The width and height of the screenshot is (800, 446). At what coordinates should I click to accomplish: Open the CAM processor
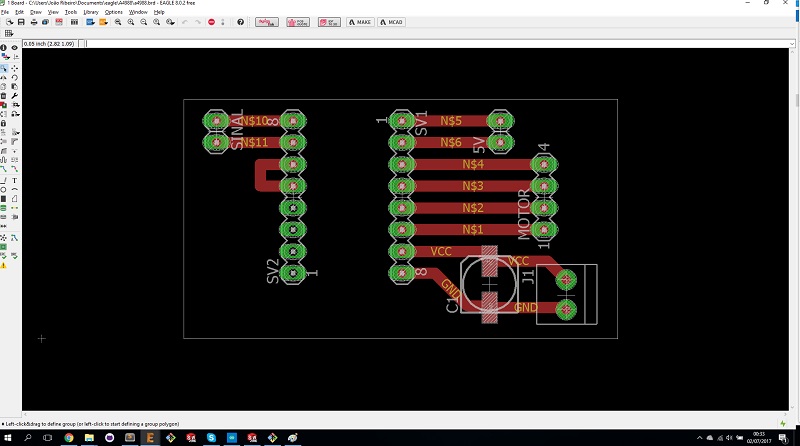point(45,22)
